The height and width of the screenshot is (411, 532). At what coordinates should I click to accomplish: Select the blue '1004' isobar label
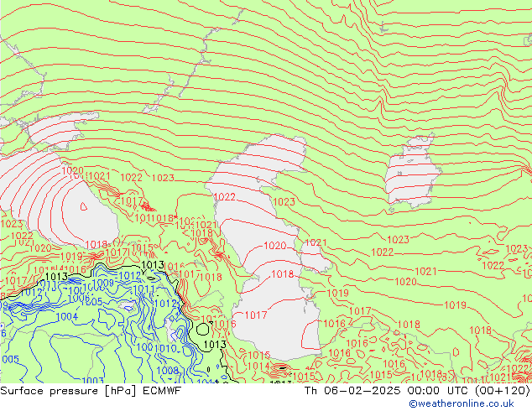point(67,317)
